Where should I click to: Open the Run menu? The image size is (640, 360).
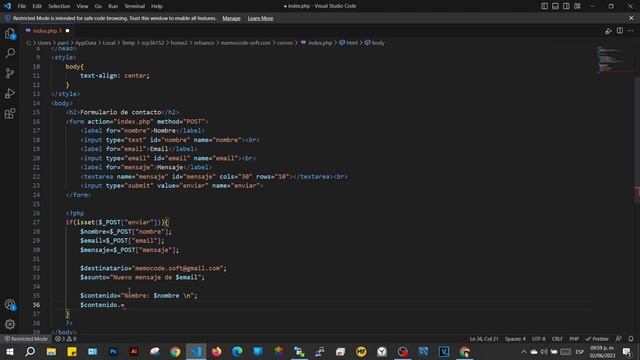tap(113, 6)
